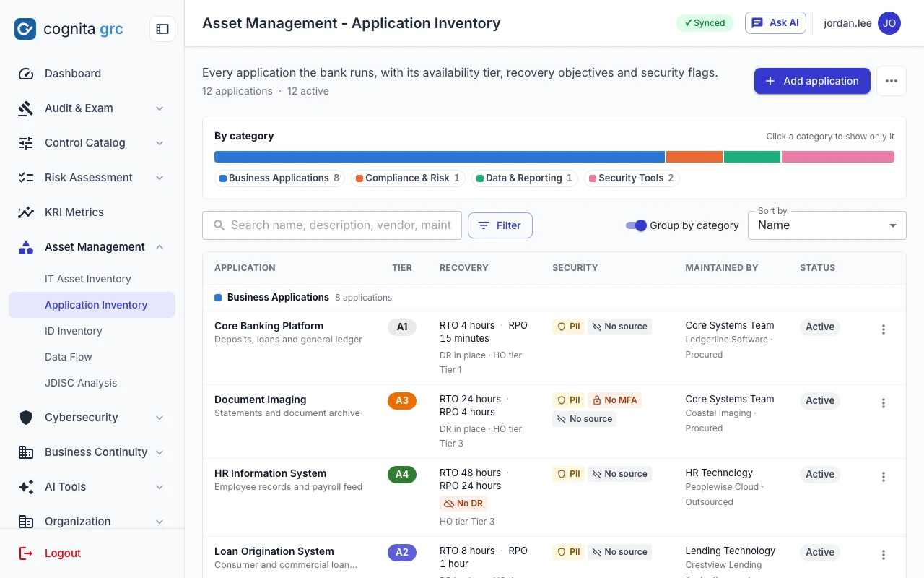Open the three-dot more options button near Add application

pos(892,81)
